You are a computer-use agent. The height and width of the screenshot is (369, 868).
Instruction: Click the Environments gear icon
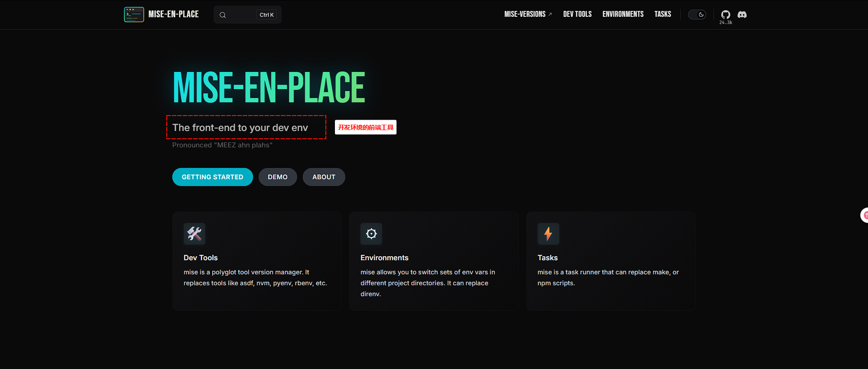[371, 234]
